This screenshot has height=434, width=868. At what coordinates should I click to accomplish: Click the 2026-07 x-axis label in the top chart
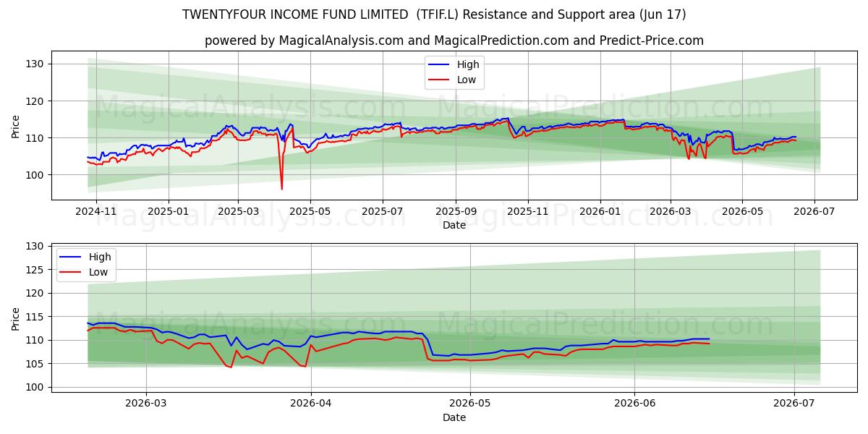tap(814, 212)
